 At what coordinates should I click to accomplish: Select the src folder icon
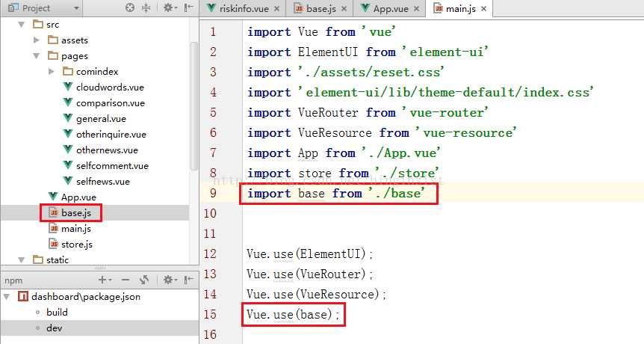click(38, 24)
